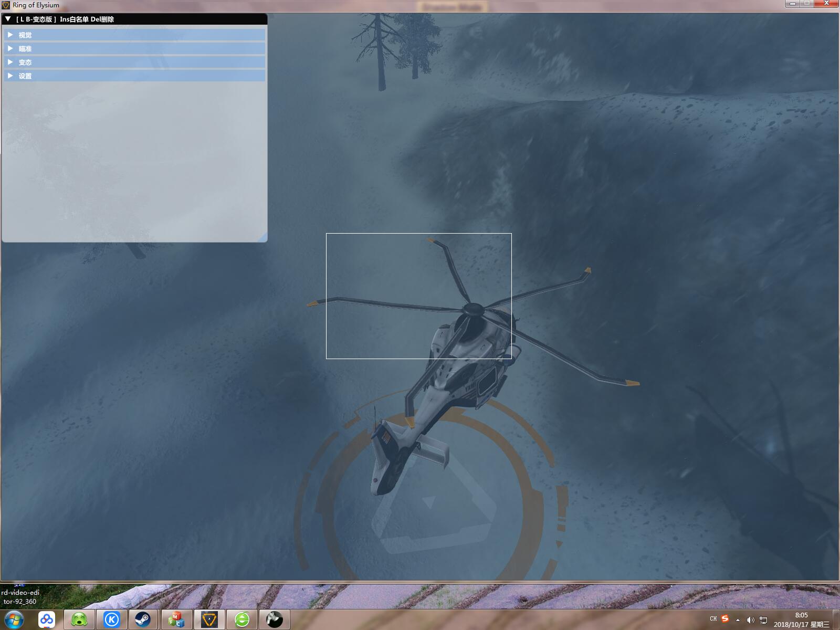This screenshot has width=840, height=630.
Task: Select the rd-video-editor-92_360 desktop shortcut
Action: 20,597
